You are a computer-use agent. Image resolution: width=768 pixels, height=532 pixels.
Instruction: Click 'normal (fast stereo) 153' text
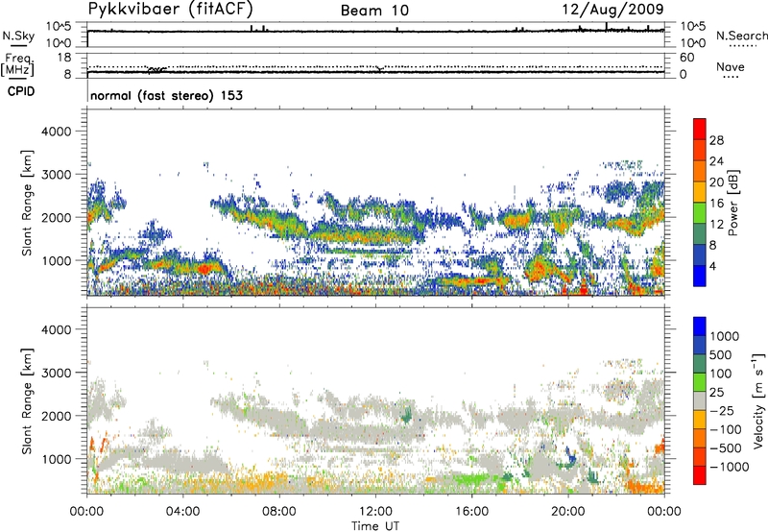(166, 95)
